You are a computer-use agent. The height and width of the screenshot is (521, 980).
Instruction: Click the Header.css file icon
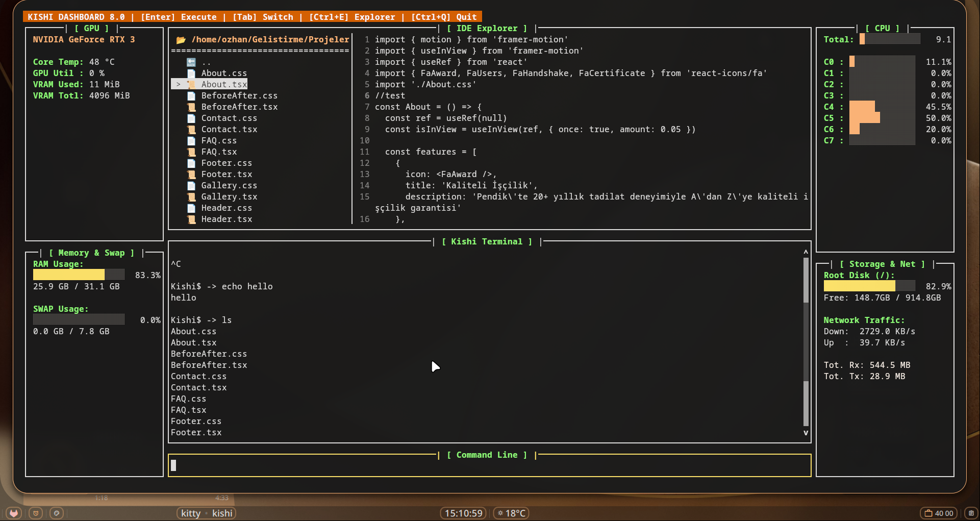click(191, 208)
